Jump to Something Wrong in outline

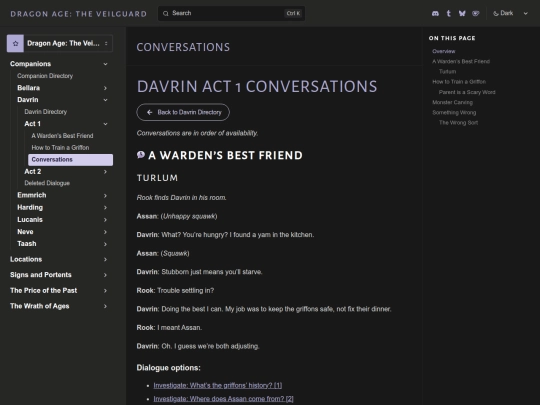[454, 112]
